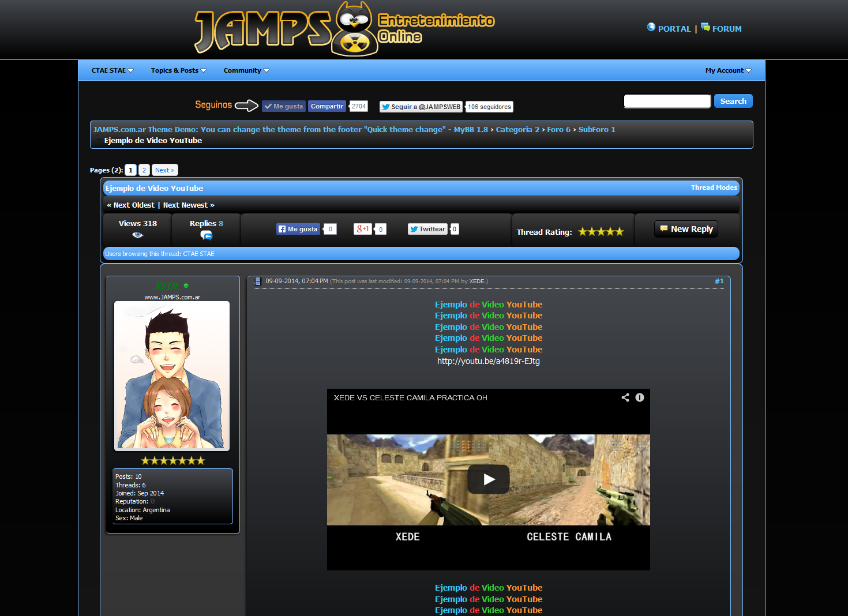Go to page 2 of the thread
Image resolution: width=848 pixels, height=616 pixels.
click(144, 170)
